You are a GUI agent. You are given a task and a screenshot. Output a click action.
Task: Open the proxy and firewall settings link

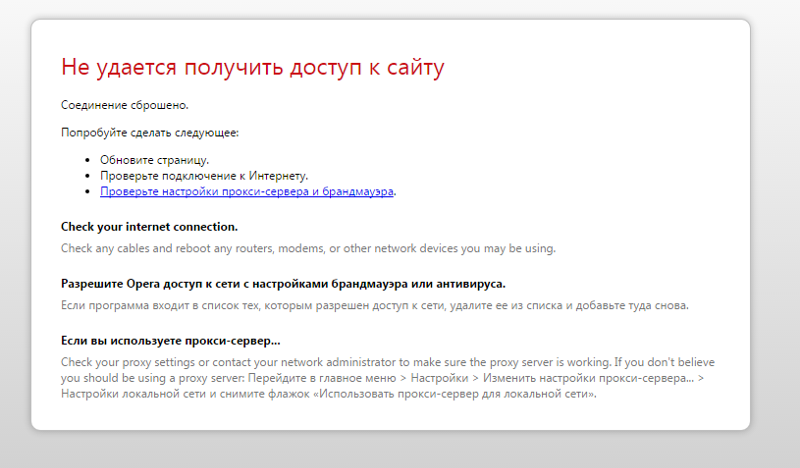246,191
